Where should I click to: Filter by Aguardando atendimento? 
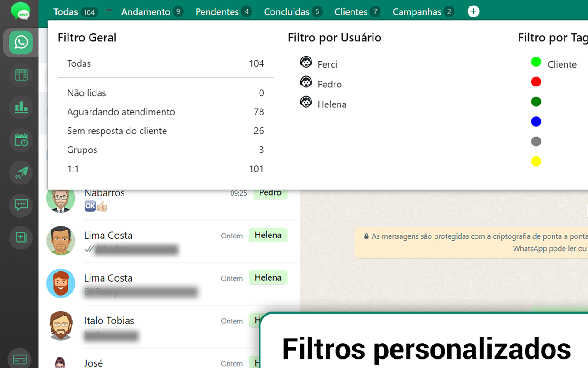click(x=165, y=112)
